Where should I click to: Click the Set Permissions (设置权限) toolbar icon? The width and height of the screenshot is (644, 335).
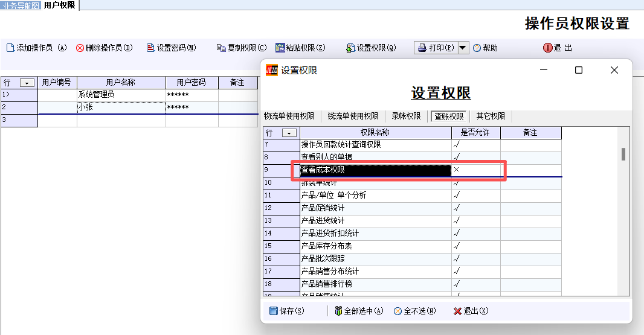tap(350, 48)
